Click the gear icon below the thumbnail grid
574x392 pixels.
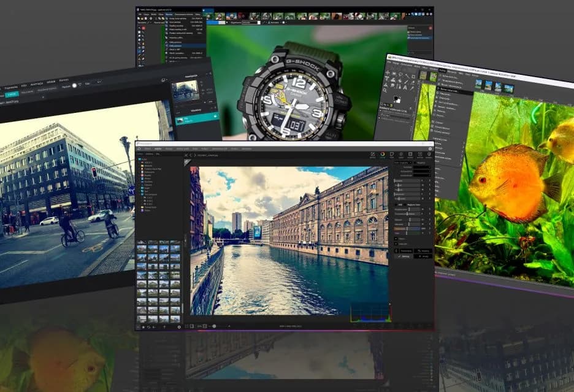(x=179, y=327)
